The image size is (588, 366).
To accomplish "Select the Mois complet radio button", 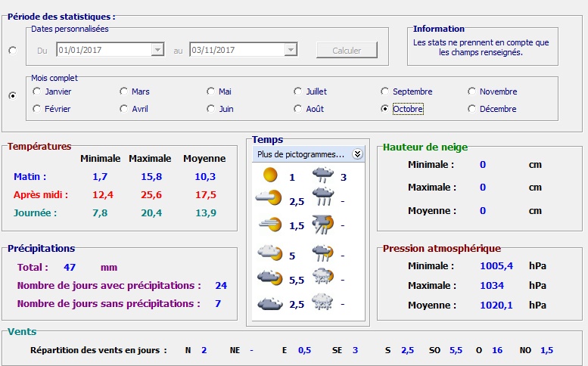I will [x=13, y=96].
